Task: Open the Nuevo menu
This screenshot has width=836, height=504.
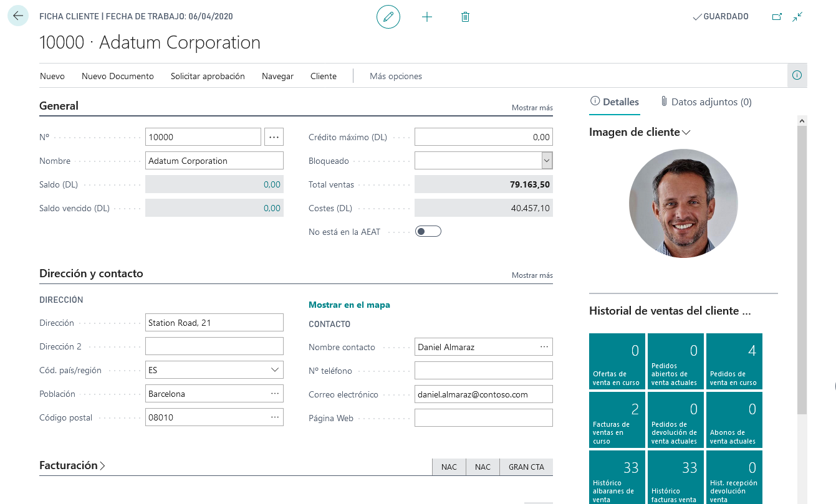Action: 52,76
